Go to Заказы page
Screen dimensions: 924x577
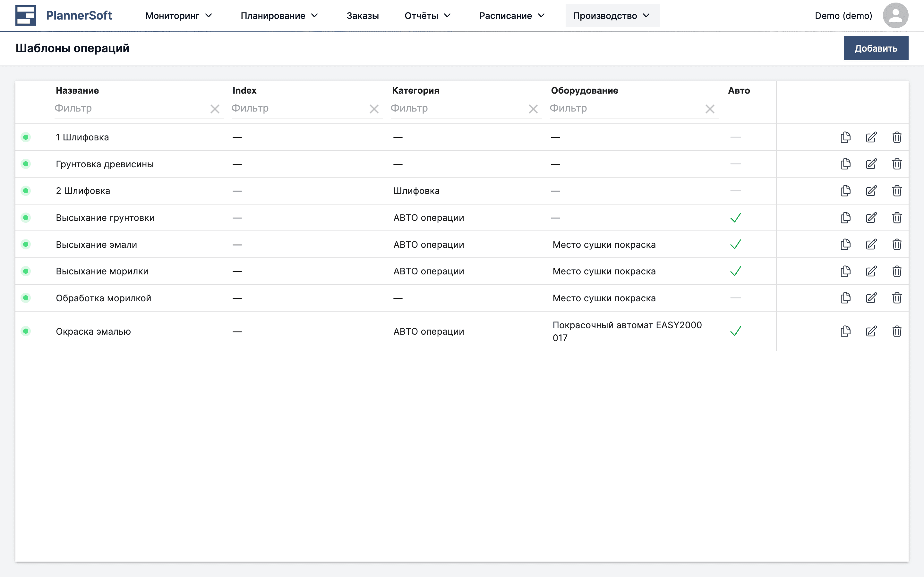(x=362, y=16)
